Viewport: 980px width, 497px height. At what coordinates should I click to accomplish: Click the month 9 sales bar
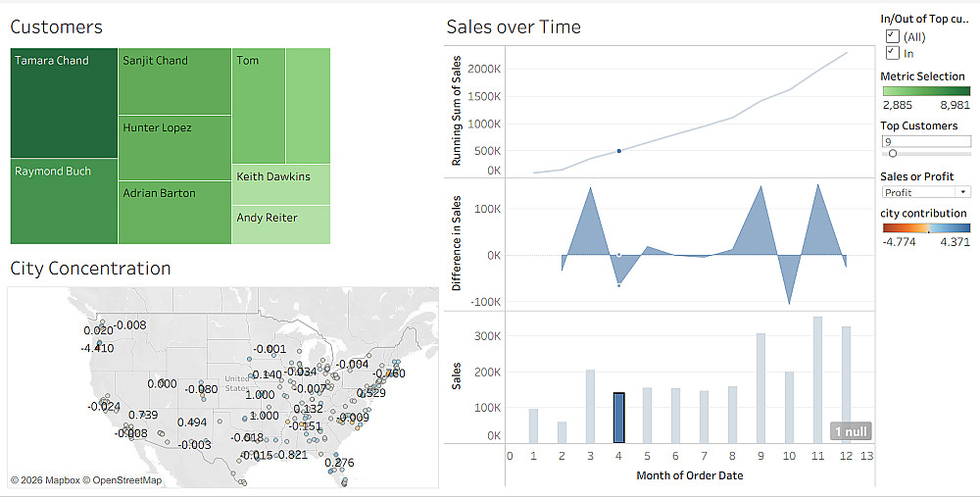point(760,389)
